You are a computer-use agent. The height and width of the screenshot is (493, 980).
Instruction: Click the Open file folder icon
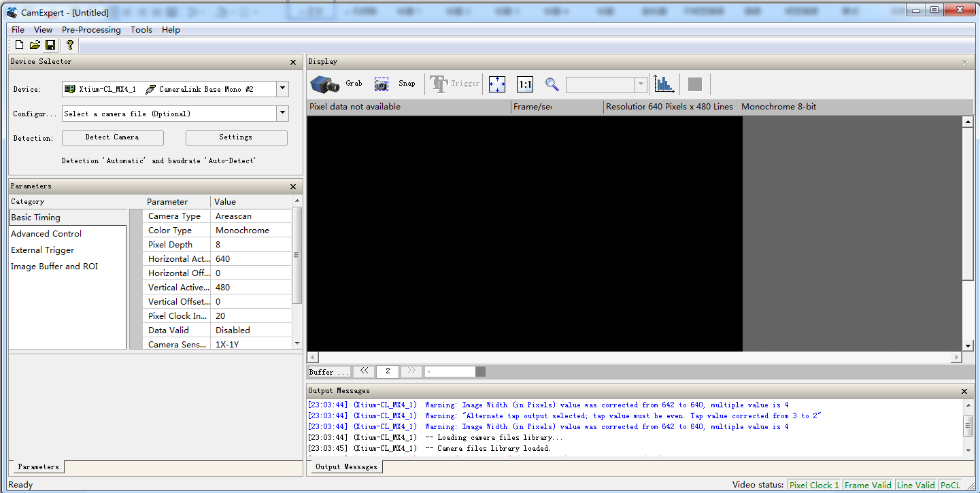[x=35, y=45]
